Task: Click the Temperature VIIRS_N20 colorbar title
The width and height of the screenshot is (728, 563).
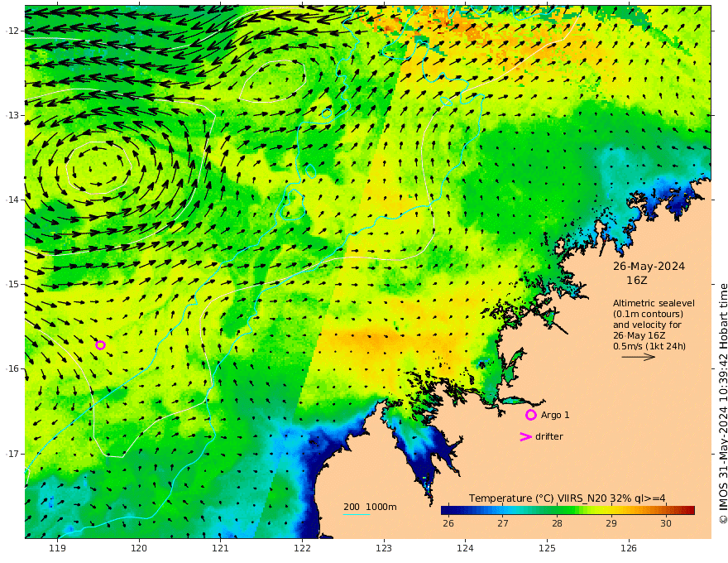Action: [567, 498]
